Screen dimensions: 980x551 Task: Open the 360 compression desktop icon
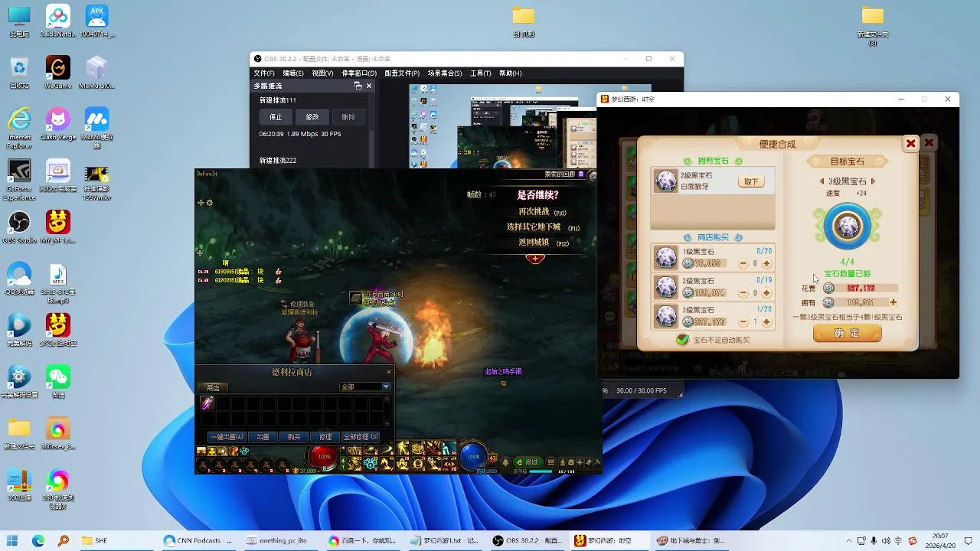click(19, 485)
